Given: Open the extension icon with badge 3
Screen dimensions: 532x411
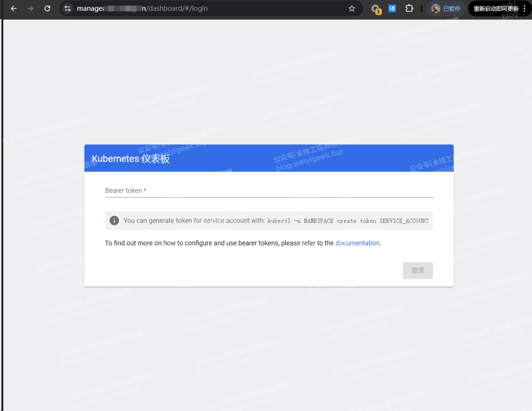Looking at the screenshot, I should (376, 9).
